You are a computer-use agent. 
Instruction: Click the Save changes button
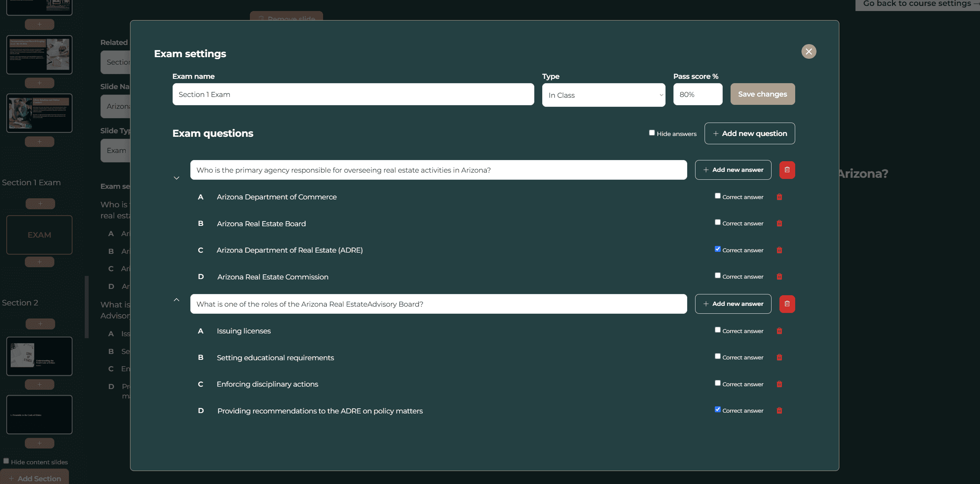point(762,94)
